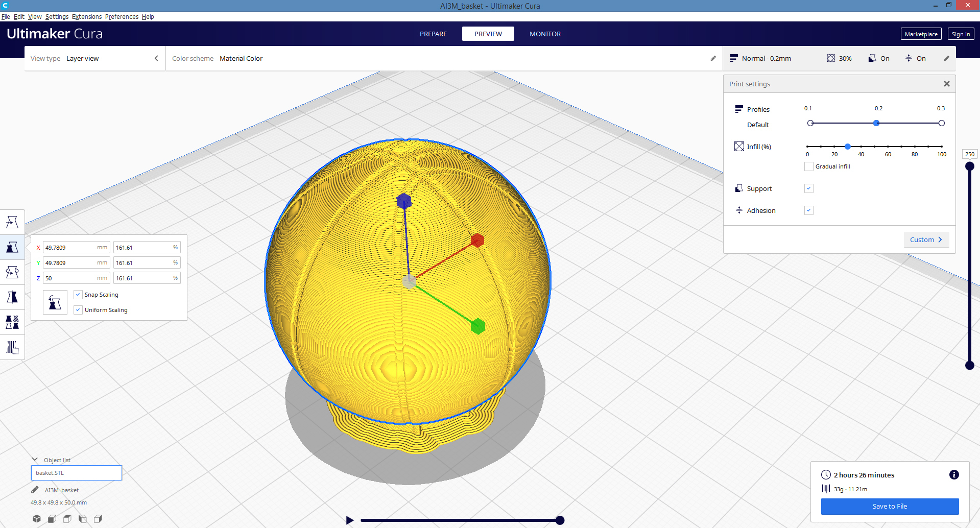Open Custom print settings
The height and width of the screenshot is (528, 980).
(x=926, y=239)
